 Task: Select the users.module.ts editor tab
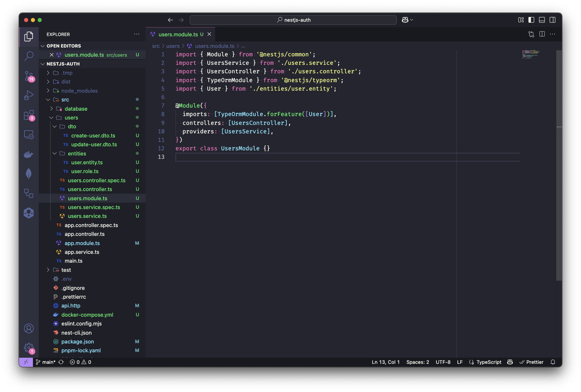pyautogui.click(x=181, y=34)
